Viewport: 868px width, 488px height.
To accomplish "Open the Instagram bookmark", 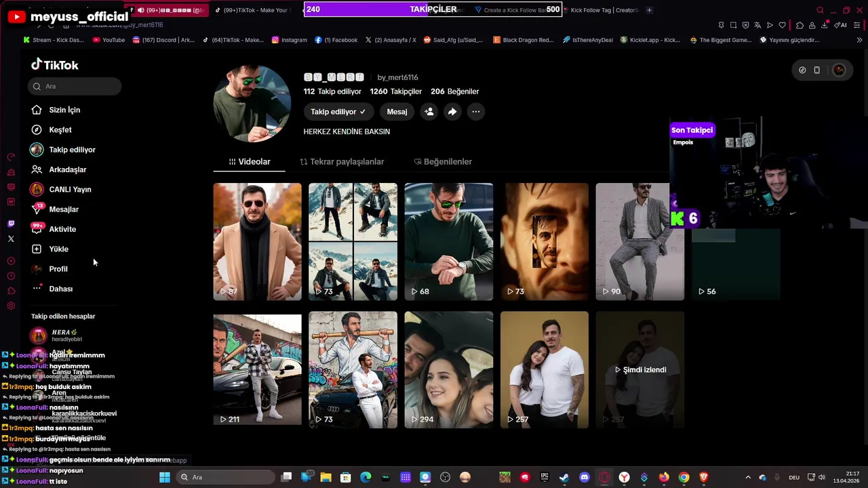I will [290, 40].
